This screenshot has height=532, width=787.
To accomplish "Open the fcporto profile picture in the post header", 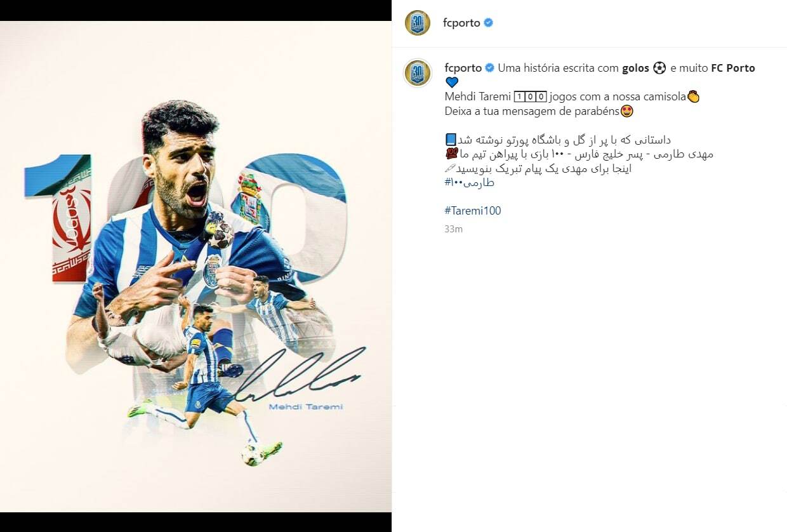I will point(418,23).
